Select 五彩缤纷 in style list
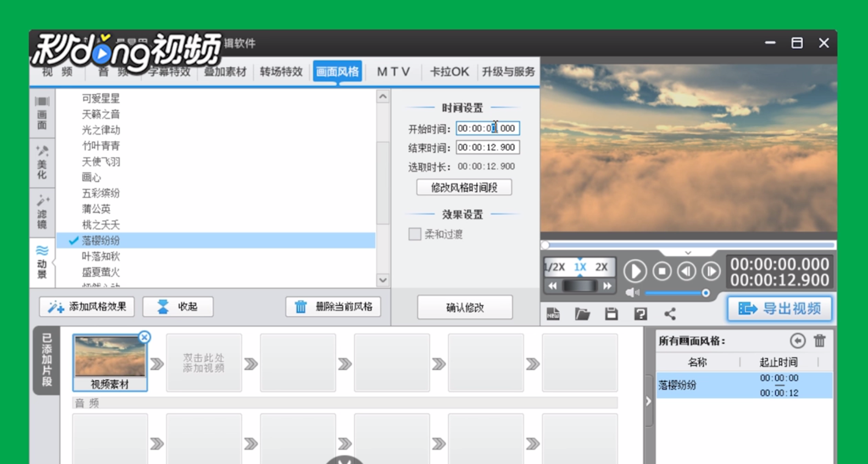The image size is (868, 464). (101, 193)
